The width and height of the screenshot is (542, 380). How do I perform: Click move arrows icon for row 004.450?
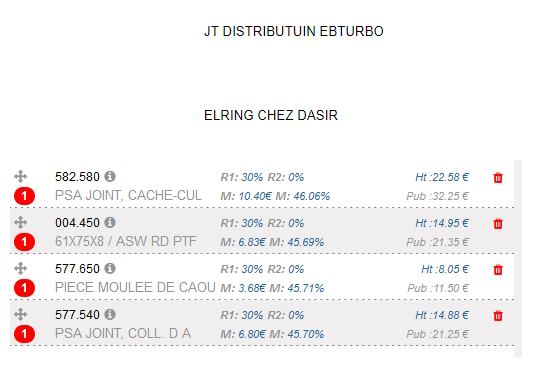[x=20, y=222]
